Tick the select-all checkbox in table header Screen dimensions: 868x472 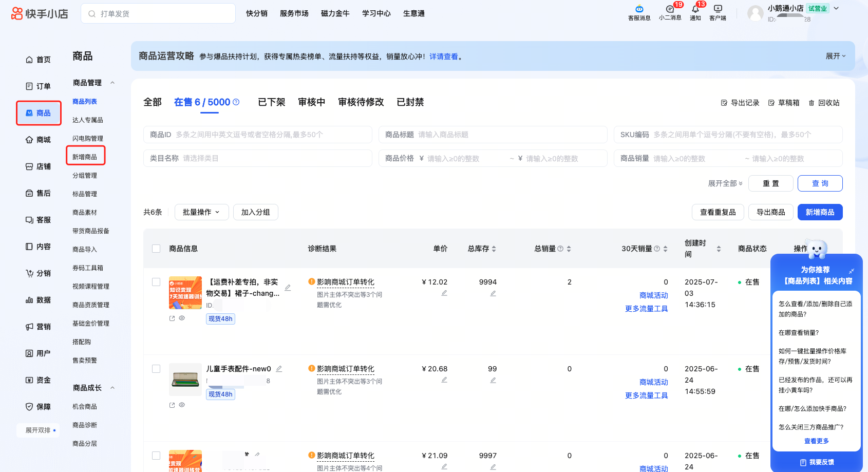click(x=156, y=249)
